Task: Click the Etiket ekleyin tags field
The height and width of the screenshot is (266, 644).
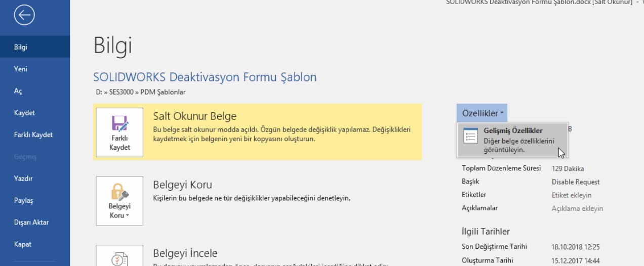Action: tap(571, 195)
